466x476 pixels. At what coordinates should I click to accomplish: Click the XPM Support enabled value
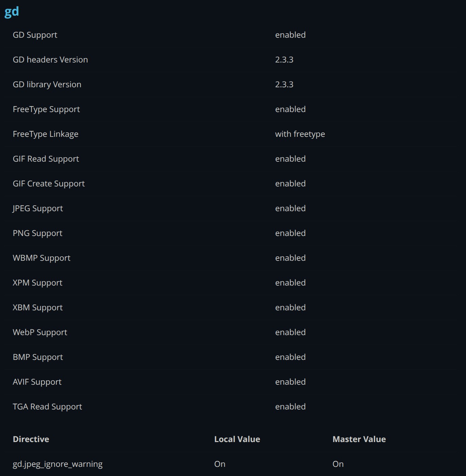pos(290,283)
